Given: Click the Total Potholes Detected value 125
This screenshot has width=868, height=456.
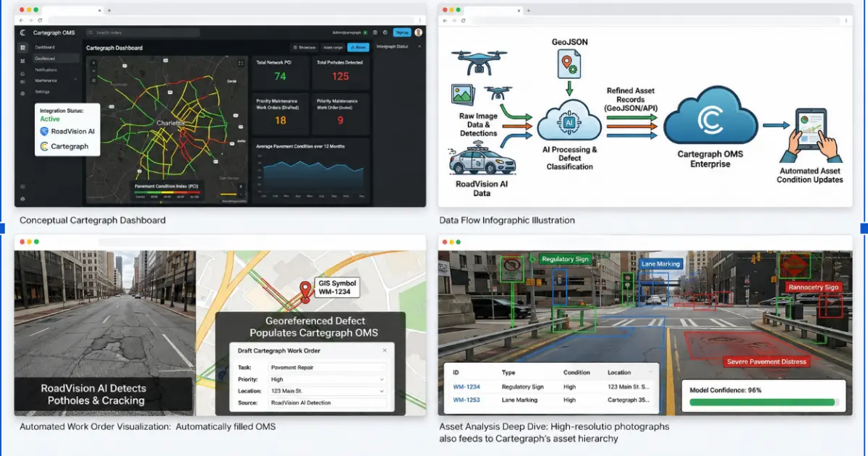Looking at the screenshot, I should click(341, 76).
